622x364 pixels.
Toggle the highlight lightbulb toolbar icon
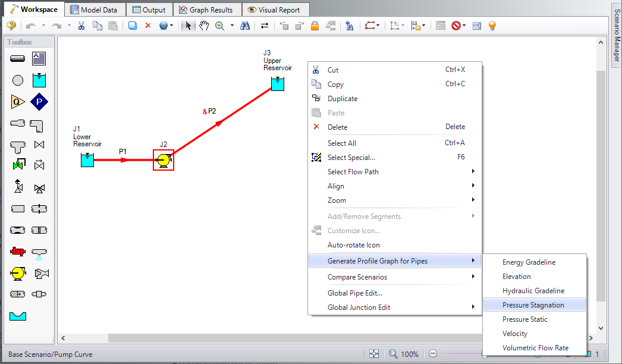(x=492, y=26)
